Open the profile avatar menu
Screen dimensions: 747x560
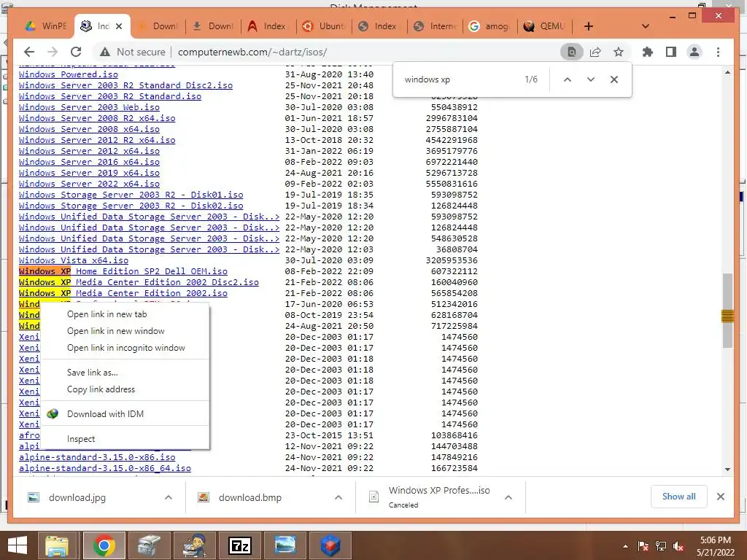[694, 52]
